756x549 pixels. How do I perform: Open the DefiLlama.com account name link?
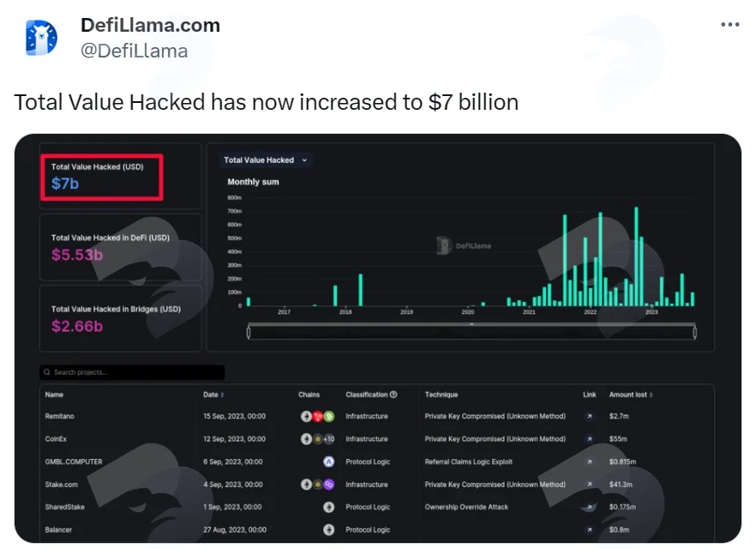click(151, 25)
